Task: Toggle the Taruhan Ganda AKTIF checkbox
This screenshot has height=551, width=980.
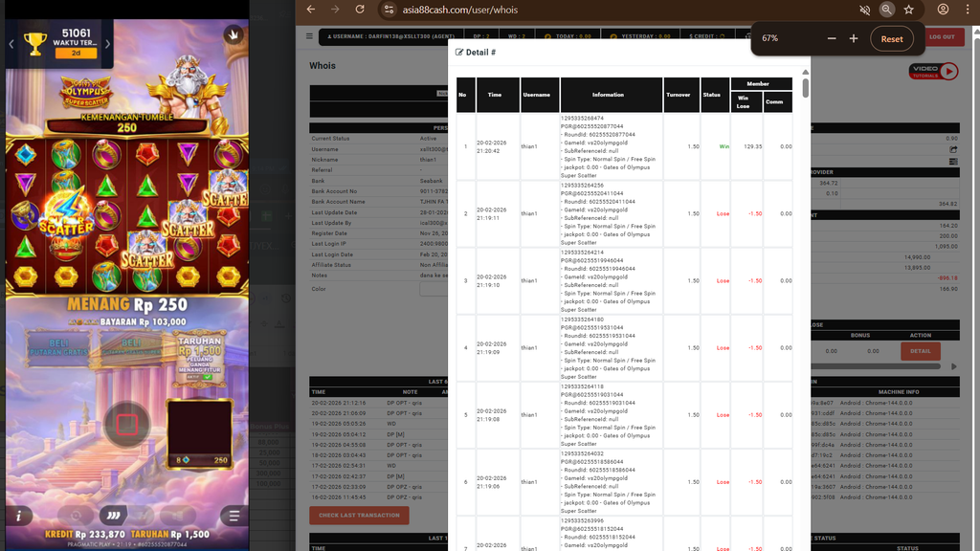Action: (x=208, y=377)
